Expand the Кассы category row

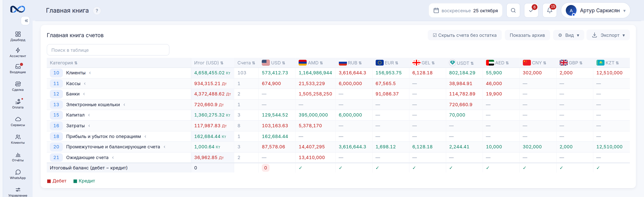(85, 84)
